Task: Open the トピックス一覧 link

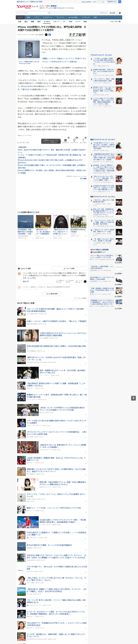Action: (115, 21)
